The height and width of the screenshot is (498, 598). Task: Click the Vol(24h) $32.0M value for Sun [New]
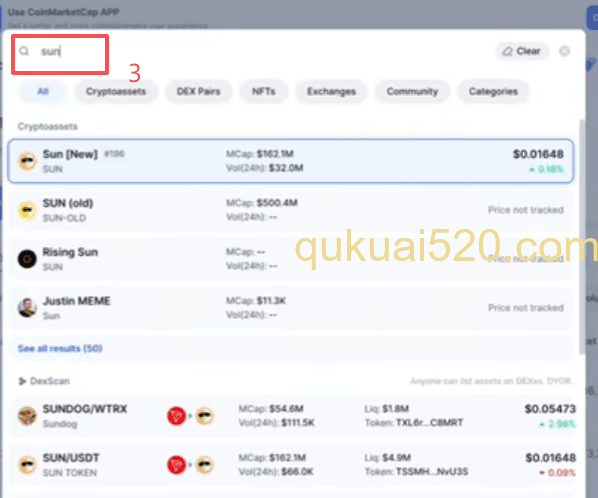(286, 168)
